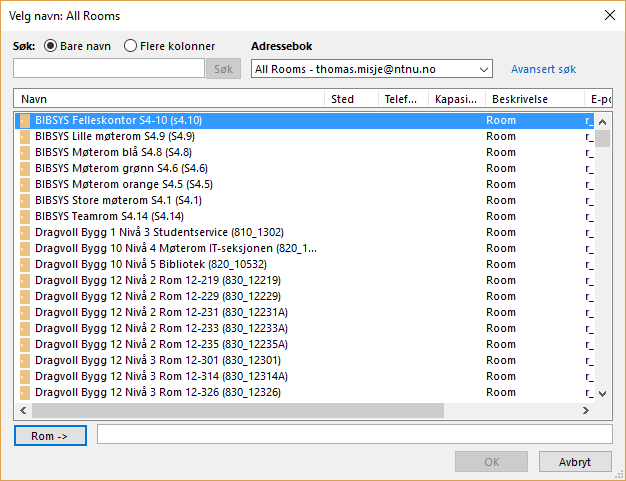Viewport: 626px width, 481px height.
Task: Click the list scroll up arrow
Action: [x=602, y=122]
